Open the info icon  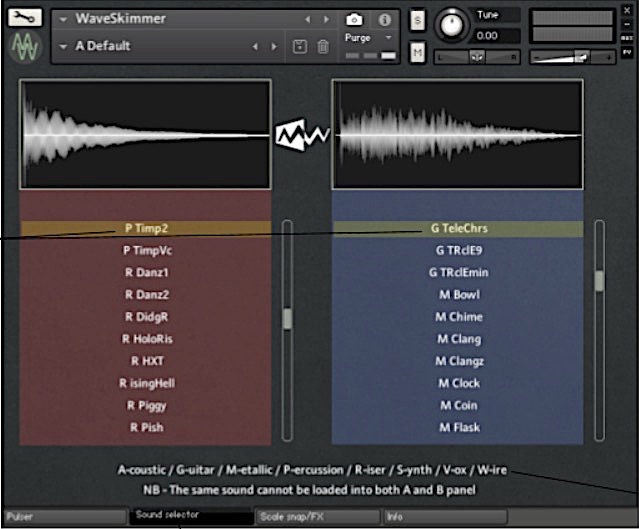point(384,20)
